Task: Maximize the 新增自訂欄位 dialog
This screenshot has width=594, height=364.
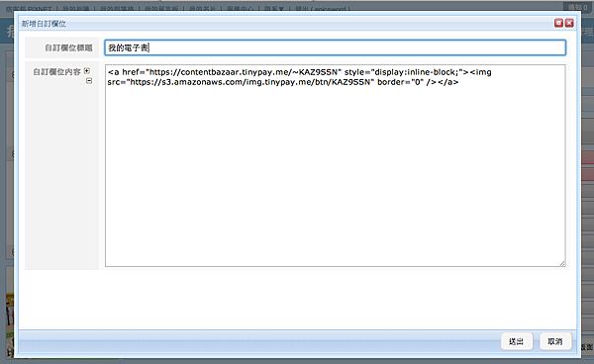Action: pyautogui.click(x=558, y=23)
